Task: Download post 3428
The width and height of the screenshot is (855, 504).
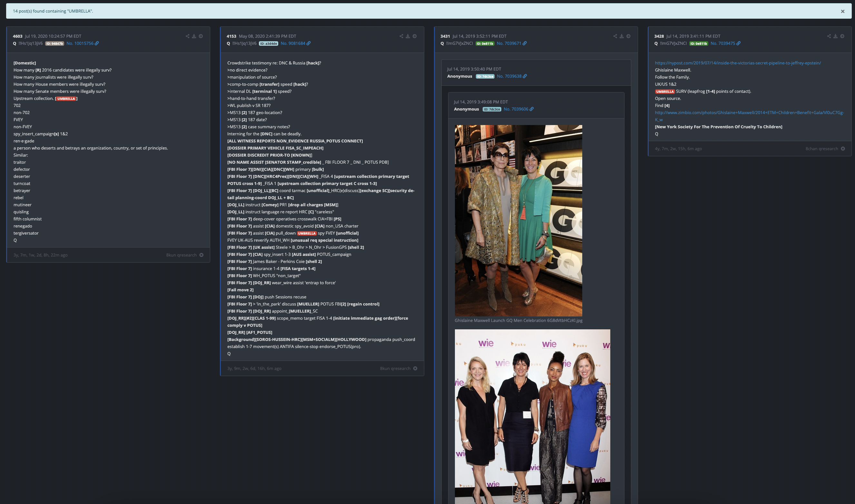Action: pyautogui.click(x=835, y=36)
